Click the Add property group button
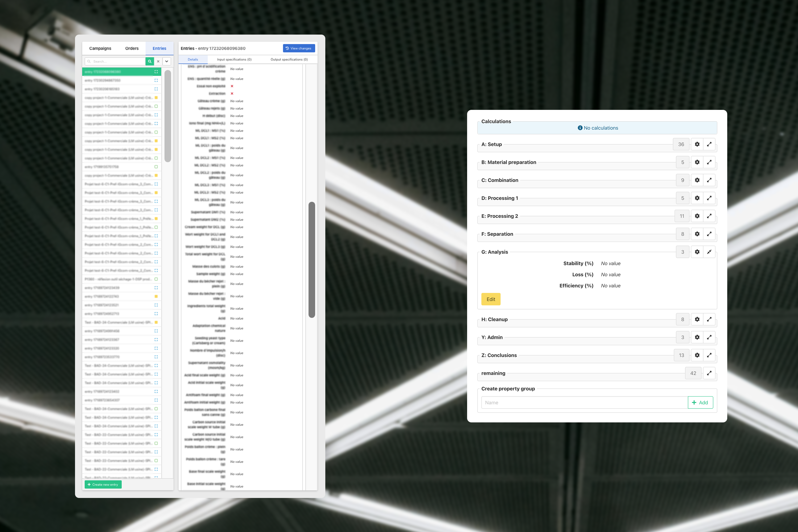The width and height of the screenshot is (798, 532). point(700,402)
